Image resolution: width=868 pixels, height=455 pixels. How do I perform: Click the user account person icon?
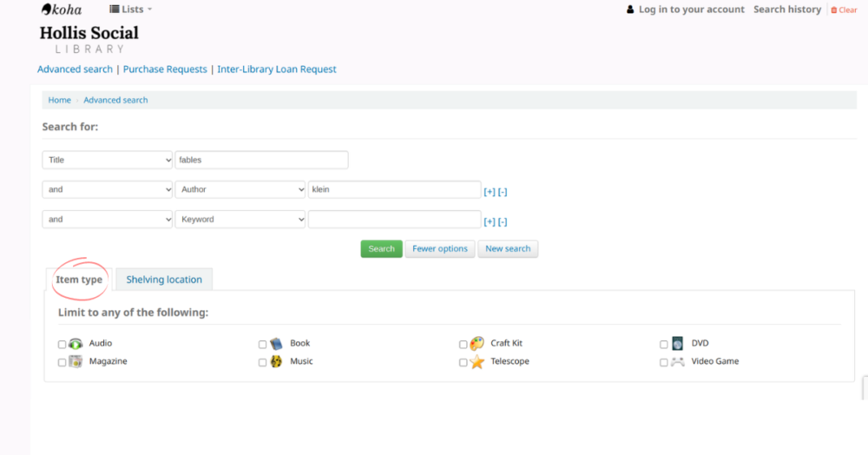tap(630, 10)
